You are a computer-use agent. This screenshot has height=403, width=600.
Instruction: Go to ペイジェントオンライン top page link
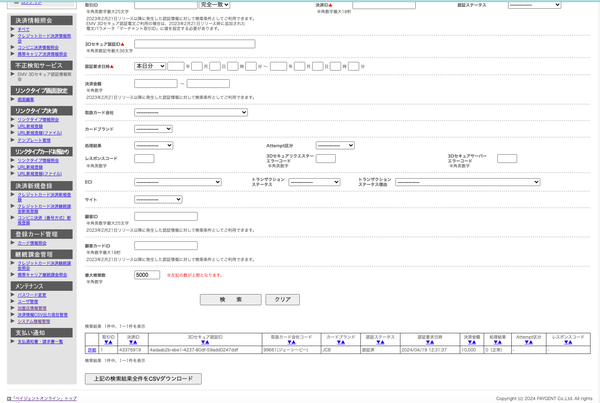coord(44,398)
